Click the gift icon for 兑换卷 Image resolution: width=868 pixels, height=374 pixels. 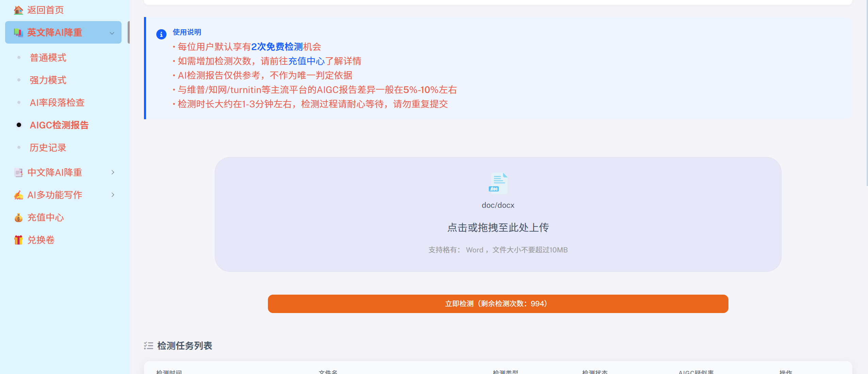tap(18, 240)
